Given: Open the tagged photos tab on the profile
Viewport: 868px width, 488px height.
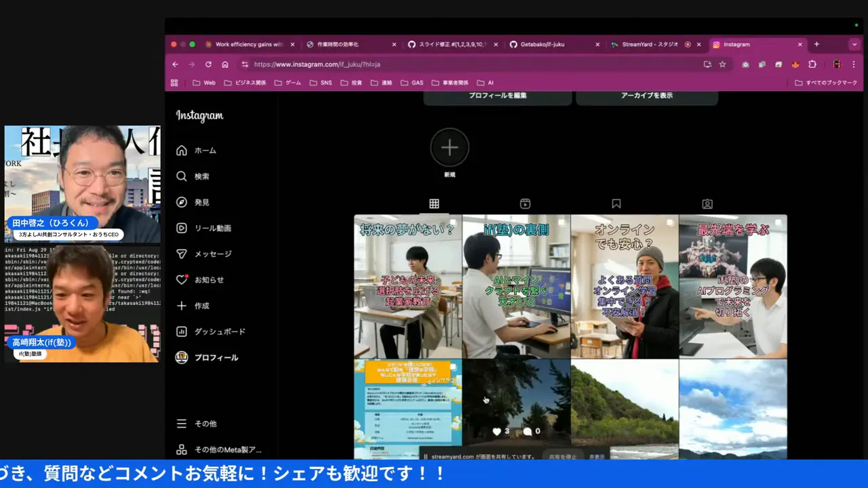Looking at the screenshot, I should point(707,203).
